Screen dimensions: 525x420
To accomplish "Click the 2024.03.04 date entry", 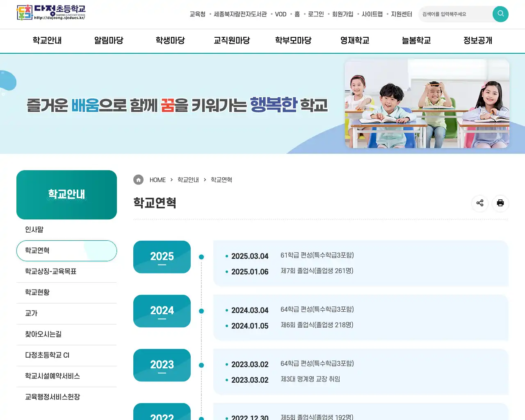I will [250, 310].
